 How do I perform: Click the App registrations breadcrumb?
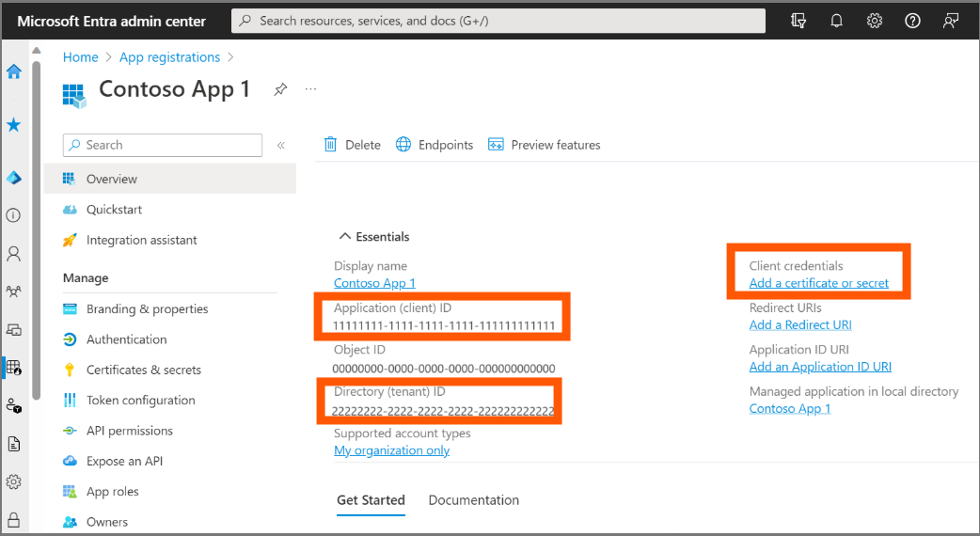[x=169, y=57]
